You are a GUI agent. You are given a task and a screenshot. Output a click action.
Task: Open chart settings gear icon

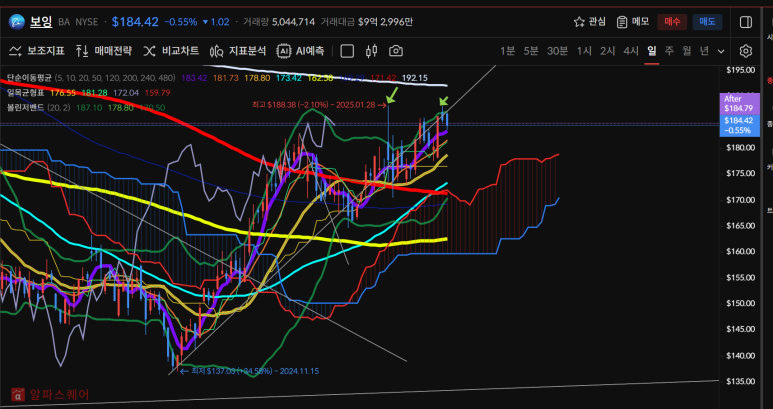(x=746, y=51)
